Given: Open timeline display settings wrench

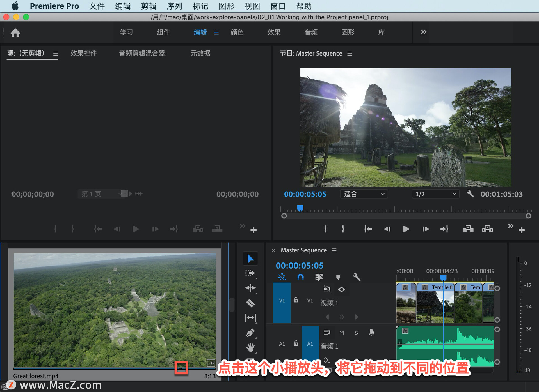Looking at the screenshot, I should (x=357, y=277).
